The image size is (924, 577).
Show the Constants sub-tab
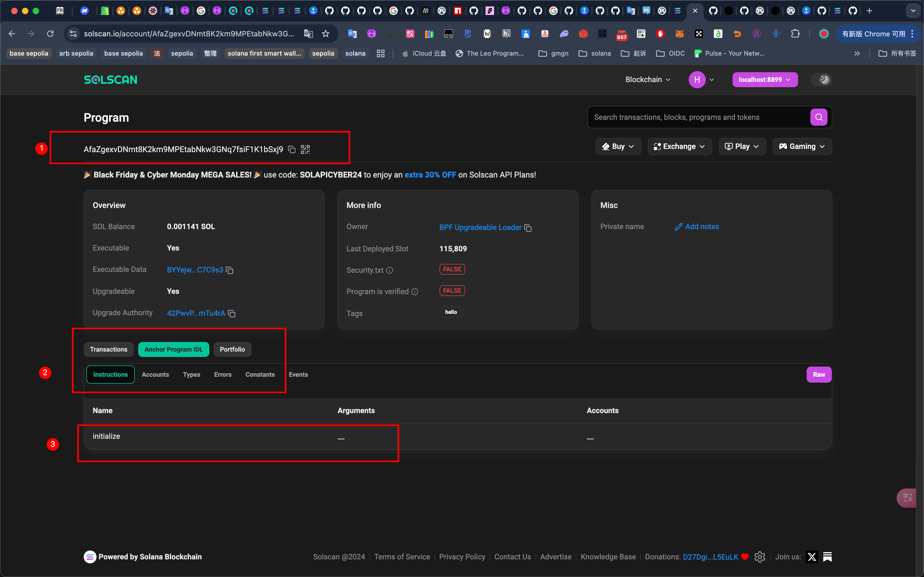(260, 375)
